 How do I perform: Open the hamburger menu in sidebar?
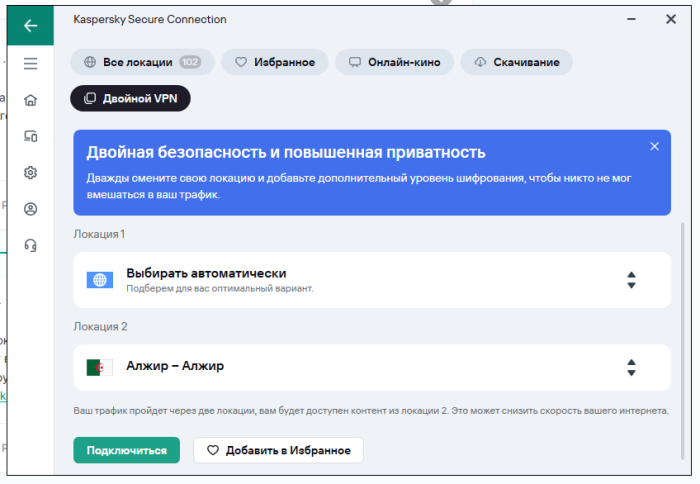coord(30,64)
